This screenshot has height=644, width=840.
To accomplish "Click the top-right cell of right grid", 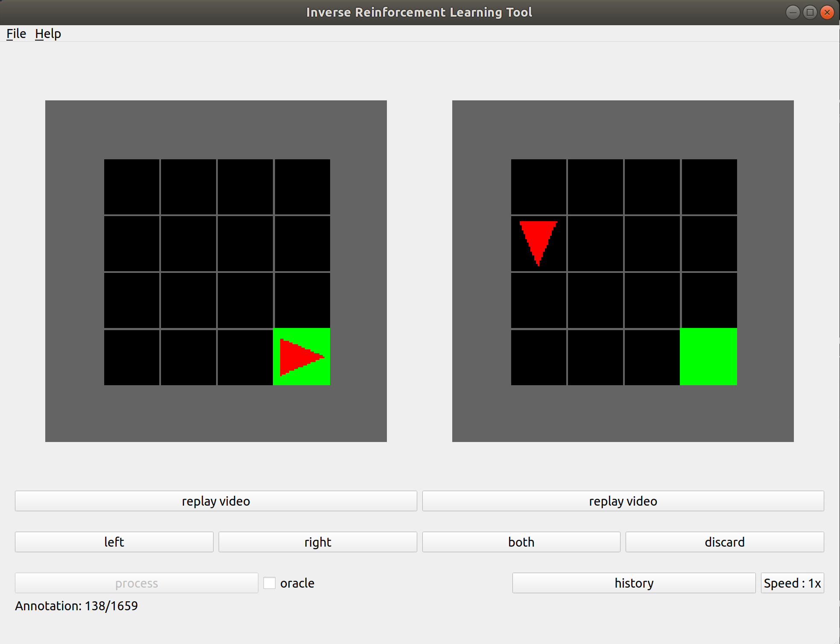I will 709,187.
